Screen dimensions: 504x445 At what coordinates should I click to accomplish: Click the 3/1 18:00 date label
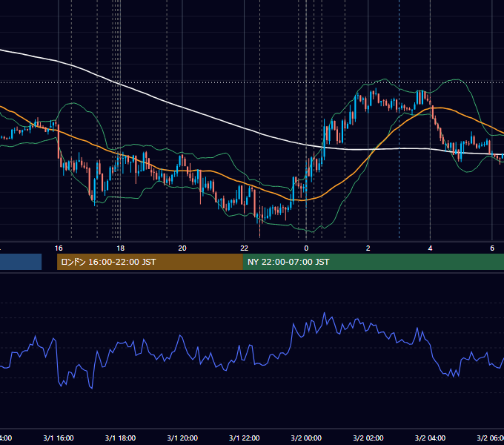pos(120,438)
